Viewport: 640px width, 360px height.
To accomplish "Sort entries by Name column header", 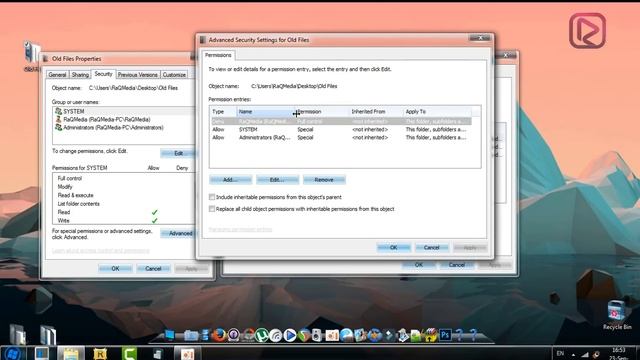I will 265,111.
